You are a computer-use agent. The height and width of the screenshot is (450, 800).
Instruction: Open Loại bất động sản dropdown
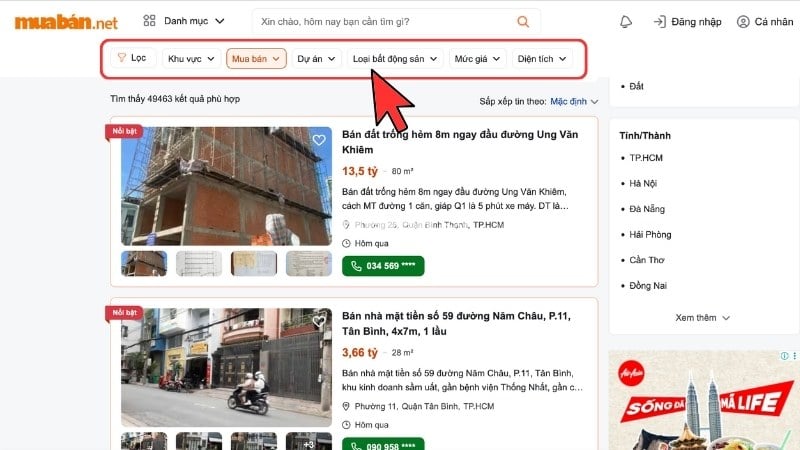[x=396, y=58]
